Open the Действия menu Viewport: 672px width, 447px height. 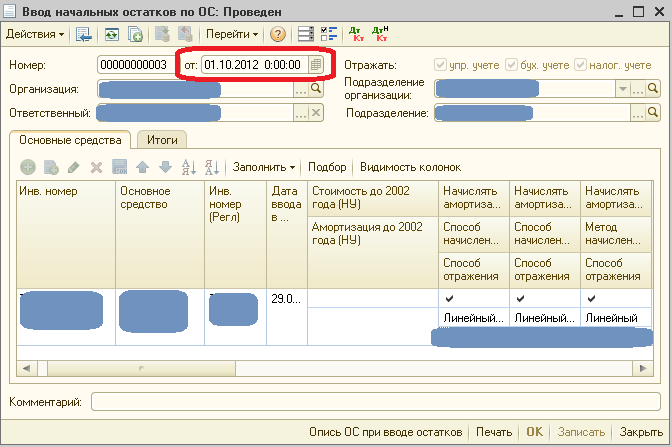35,34
